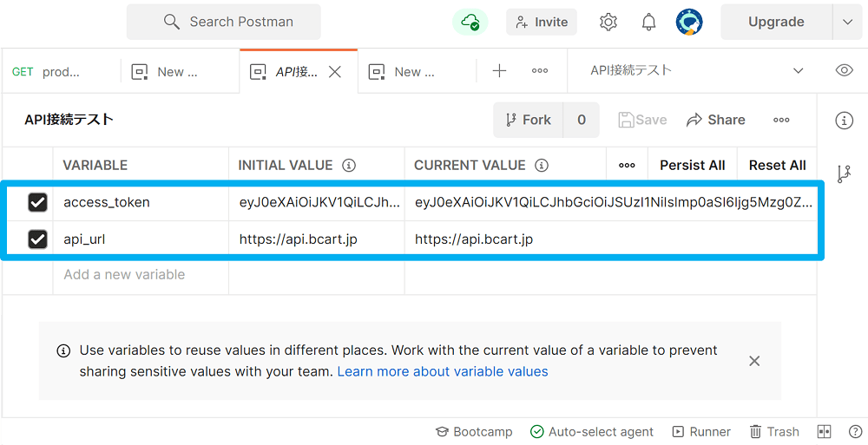Click the Invite button
This screenshot has height=445, width=868.
[542, 23]
